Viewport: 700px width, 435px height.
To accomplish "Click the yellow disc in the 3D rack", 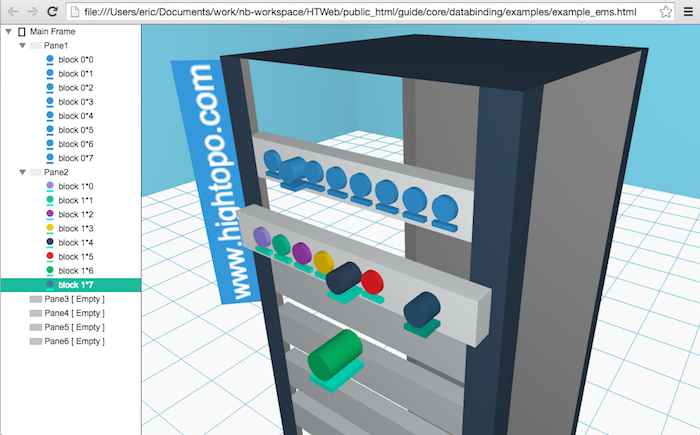I will pos(323,262).
